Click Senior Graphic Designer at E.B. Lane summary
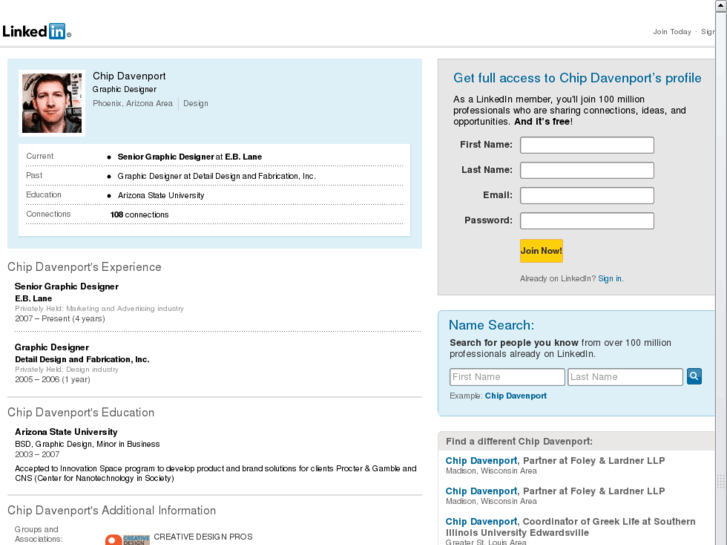This screenshot has height=545, width=727. (190, 157)
